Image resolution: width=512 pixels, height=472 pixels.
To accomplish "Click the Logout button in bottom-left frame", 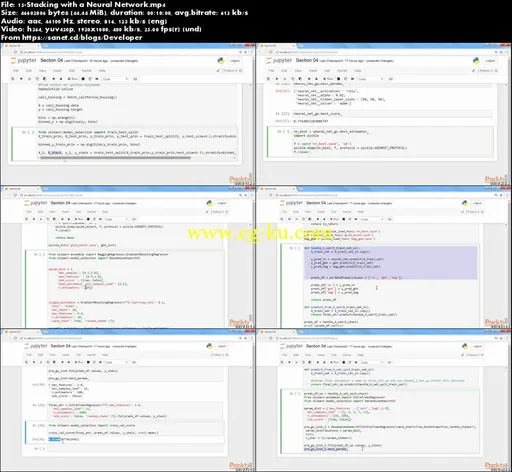I will point(222,346).
